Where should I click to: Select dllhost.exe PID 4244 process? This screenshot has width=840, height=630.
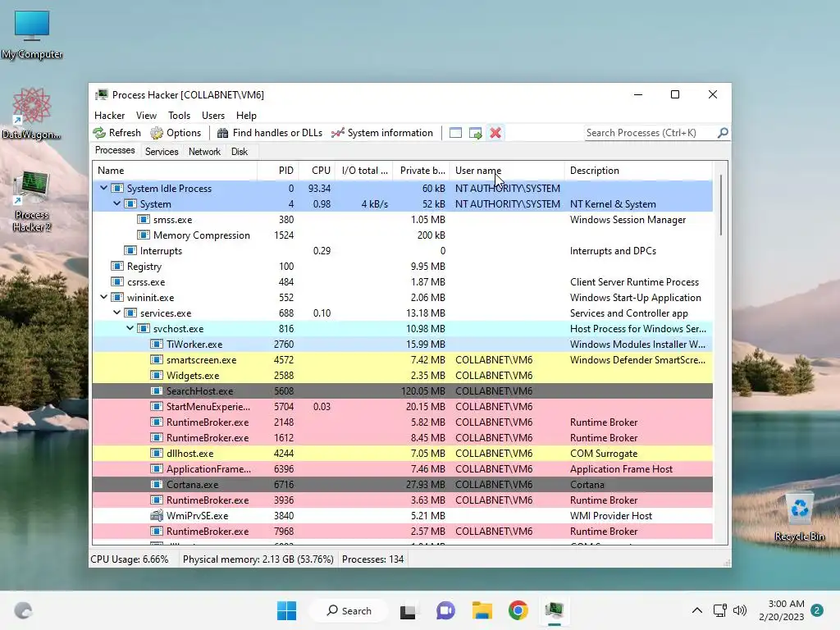[x=402, y=453]
